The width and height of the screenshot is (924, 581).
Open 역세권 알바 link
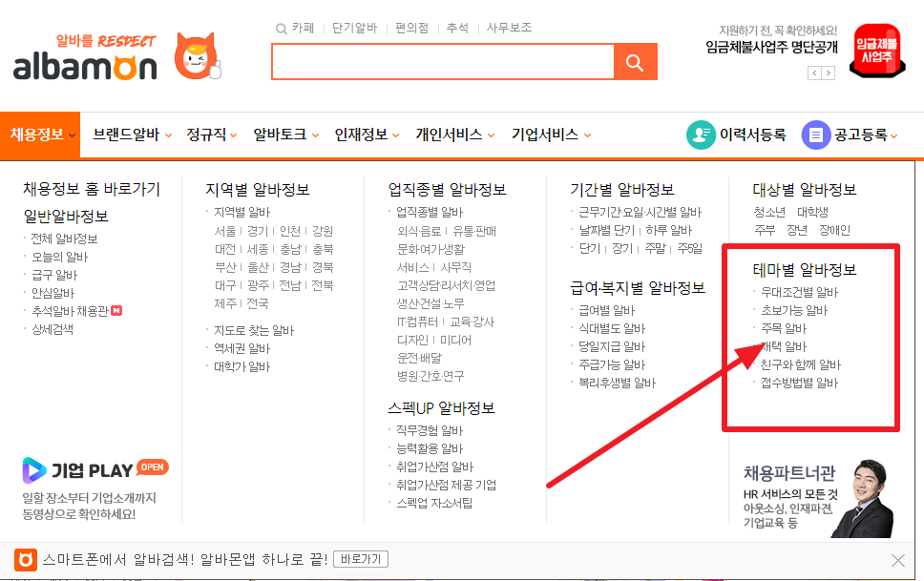(241, 349)
